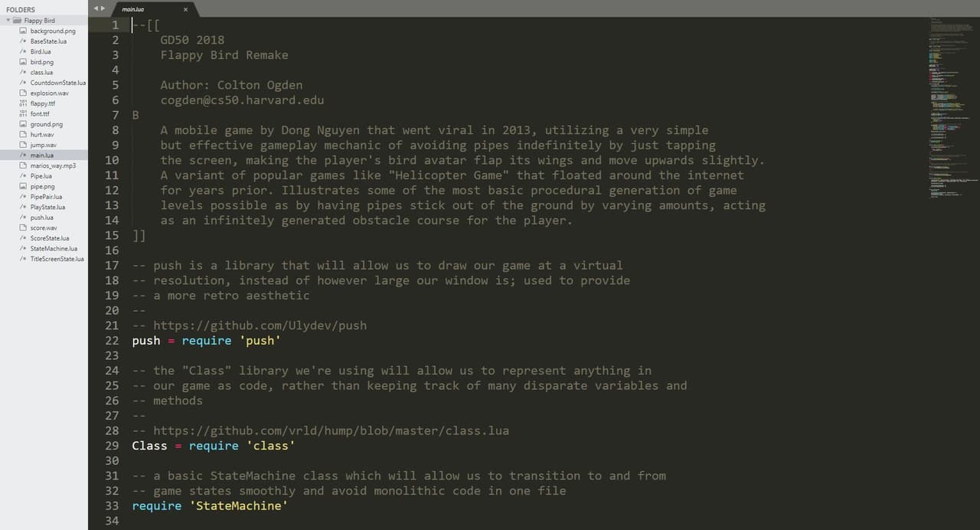980x530 pixels.
Task: Click the left tab navigation arrow
Action: [94, 8]
